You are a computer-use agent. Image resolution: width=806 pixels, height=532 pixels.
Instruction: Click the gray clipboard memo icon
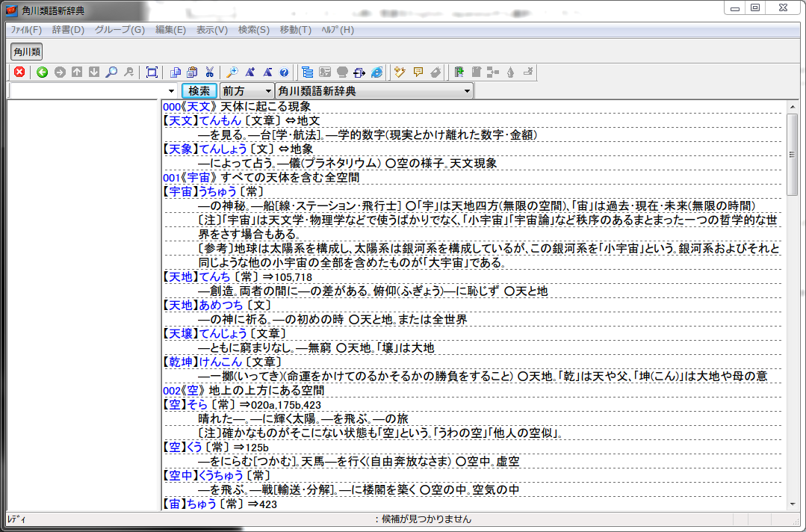476,72
